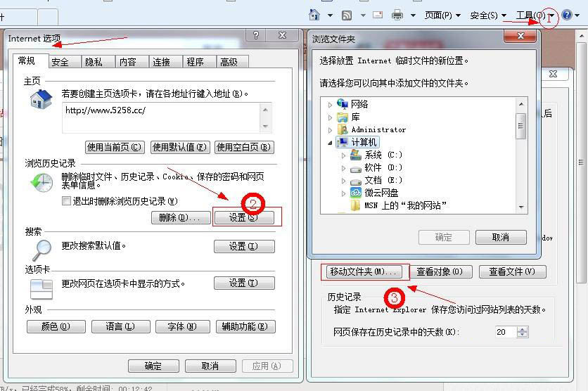This screenshot has height=391, width=588.
Task: Expand the 软件 (D:) drive node
Action: click(x=343, y=168)
